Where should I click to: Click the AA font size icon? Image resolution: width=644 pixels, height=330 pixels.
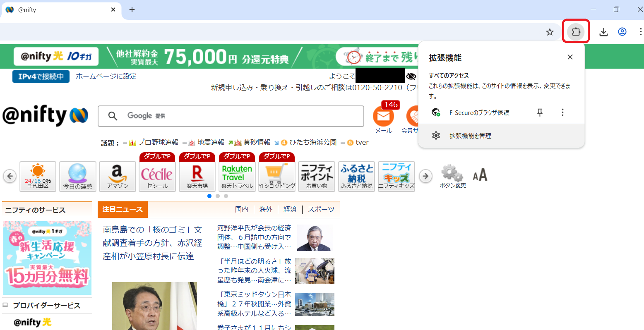480,175
